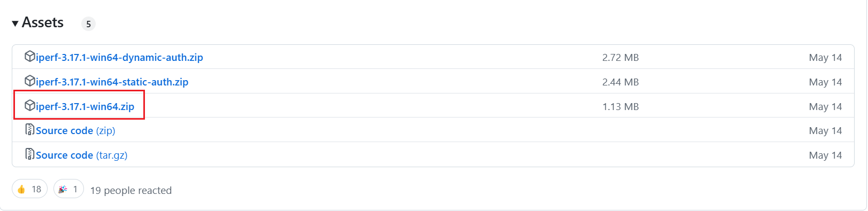Add a thumbs up reaction
Viewport: 868px width, 211px height.
click(x=29, y=189)
